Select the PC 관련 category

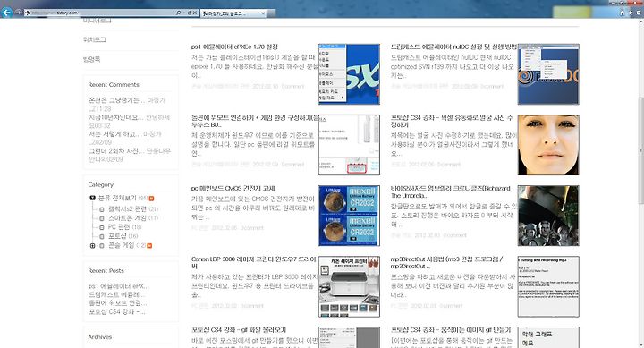[119, 227]
